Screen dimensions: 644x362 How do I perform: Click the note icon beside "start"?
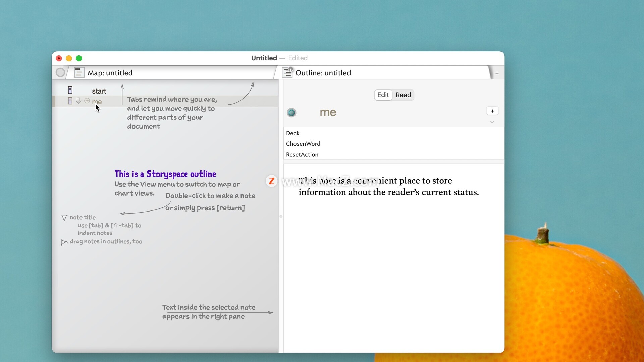[x=70, y=90]
